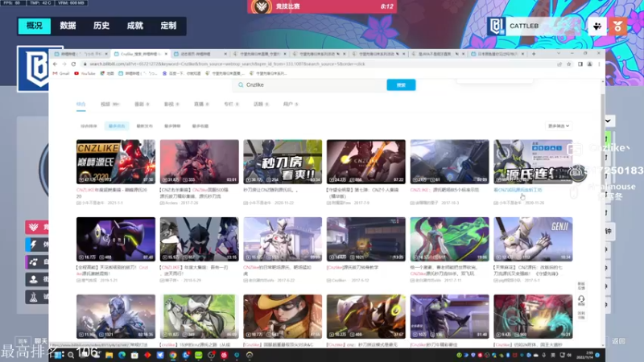The width and height of the screenshot is (644, 362).
Task: Switch to Overwatch 历史 tab
Action: coord(101,26)
